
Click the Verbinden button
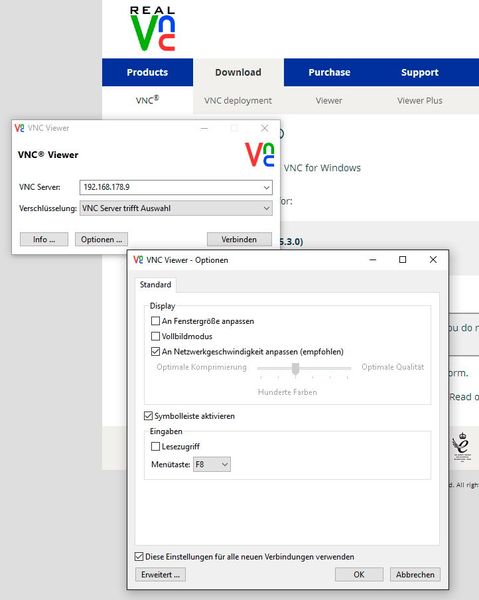tap(239, 240)
